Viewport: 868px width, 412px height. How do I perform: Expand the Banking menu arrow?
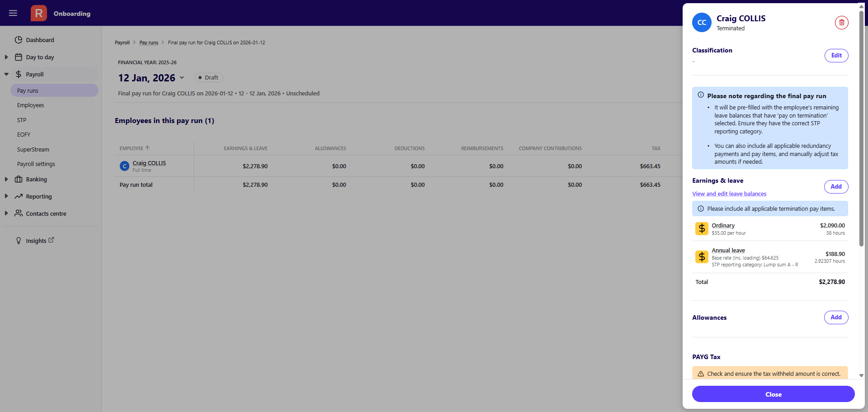6,179
